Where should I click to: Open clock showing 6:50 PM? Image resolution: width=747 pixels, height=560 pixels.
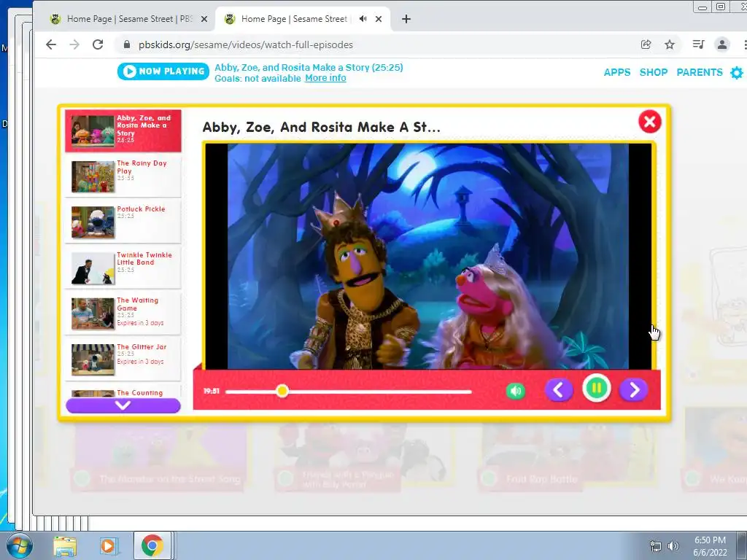(x=710, y=546)
